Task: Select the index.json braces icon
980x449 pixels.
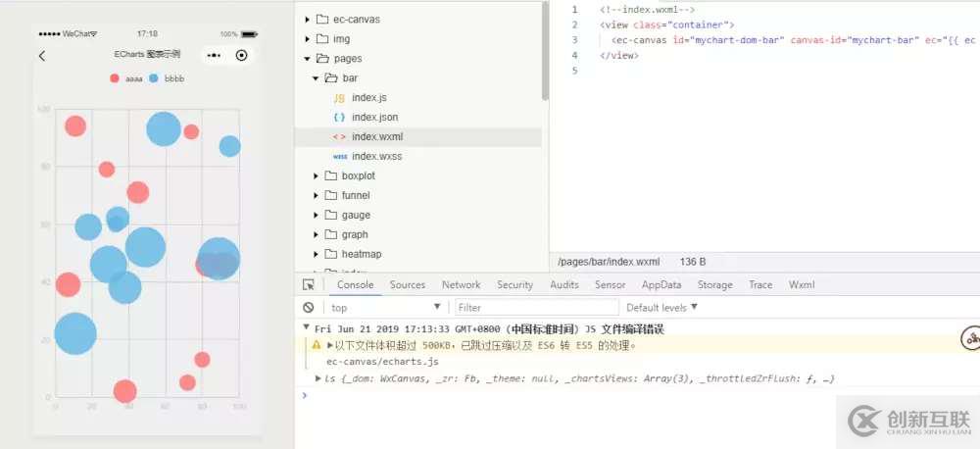Action: tap(339, 117)
